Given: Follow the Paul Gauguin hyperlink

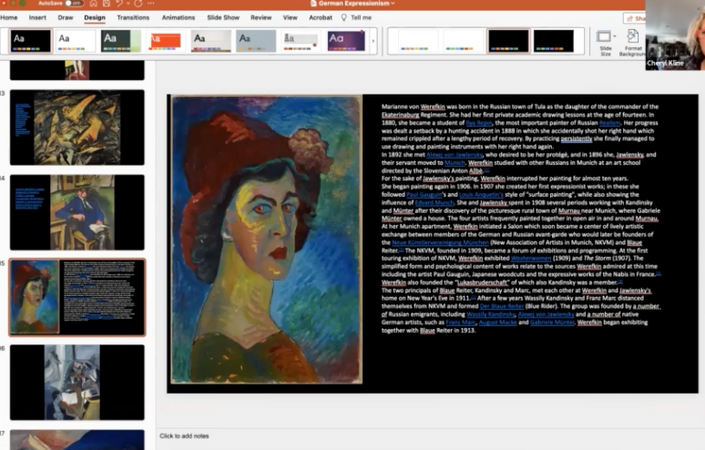Looking at the screenshot, I should (424, 195).
